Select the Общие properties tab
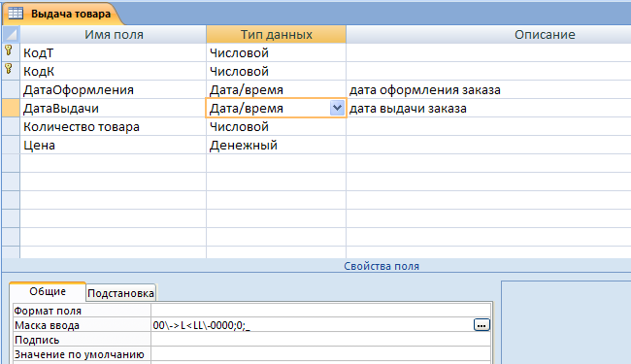 (x=48, y=291)
